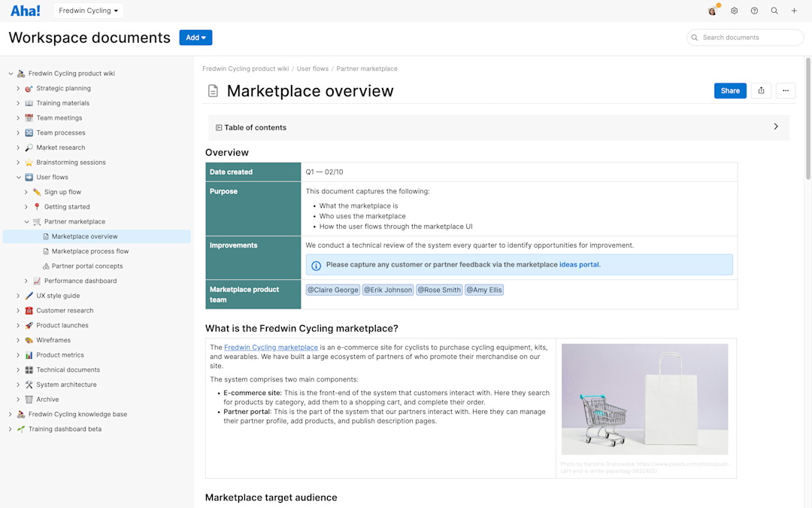Expand the Table of contents panel
This screenshot has height=508, width=812.
tap(775, 127)
